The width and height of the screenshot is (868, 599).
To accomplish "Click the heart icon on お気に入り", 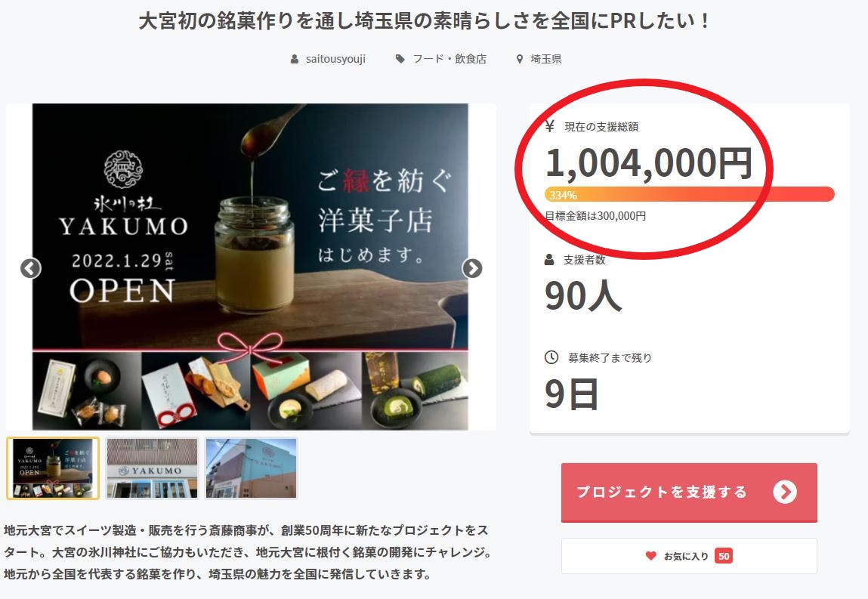I will (651, 556).
